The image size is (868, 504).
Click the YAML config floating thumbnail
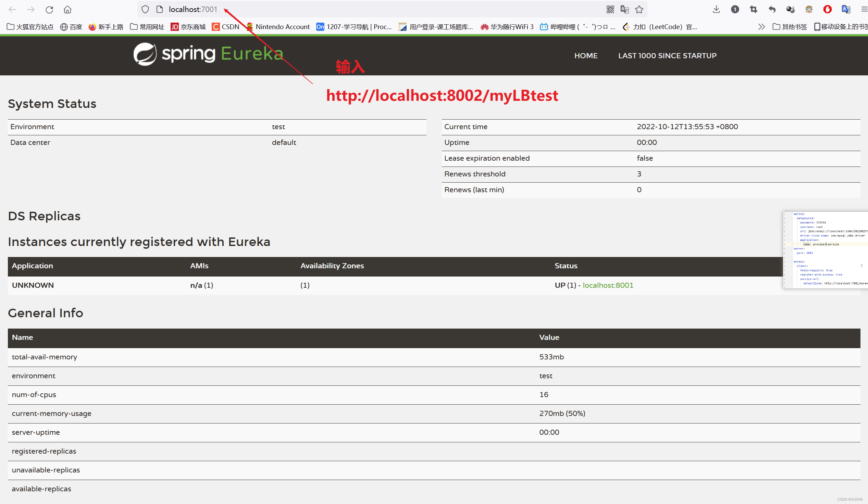coord(825,250)
